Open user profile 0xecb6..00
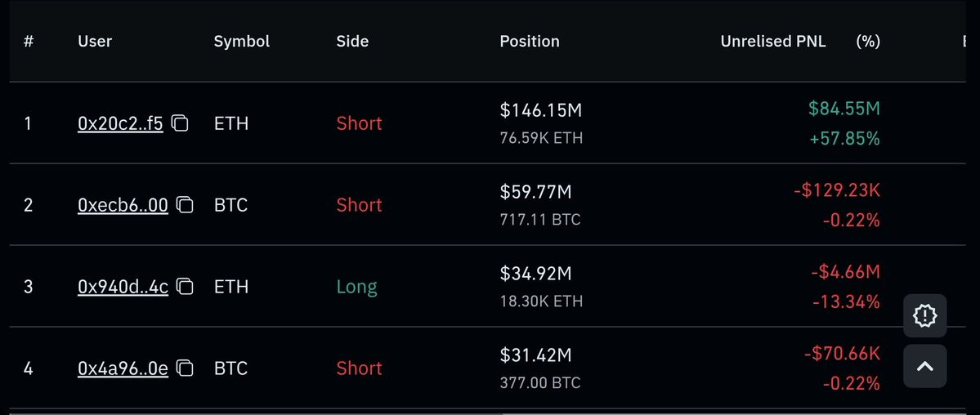This screenshot has width=980, height=415. [x=123, y=206]
